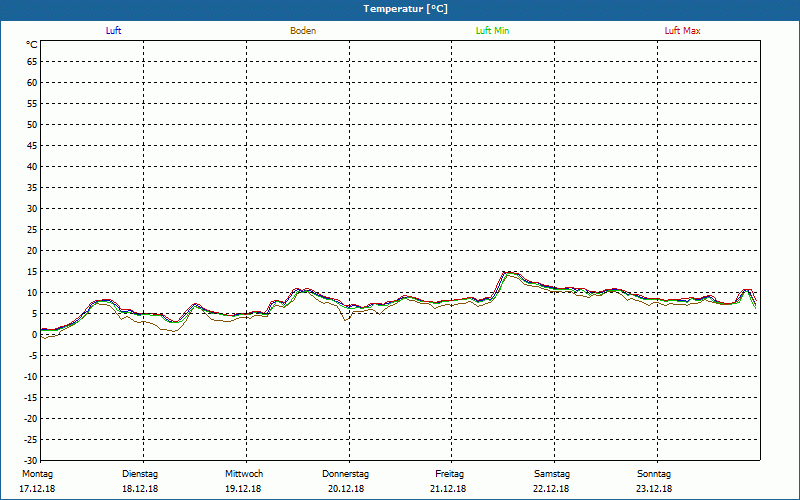800x500 pixels.
Task: Click the 50 axis value
Action: [x=32, y=124]
